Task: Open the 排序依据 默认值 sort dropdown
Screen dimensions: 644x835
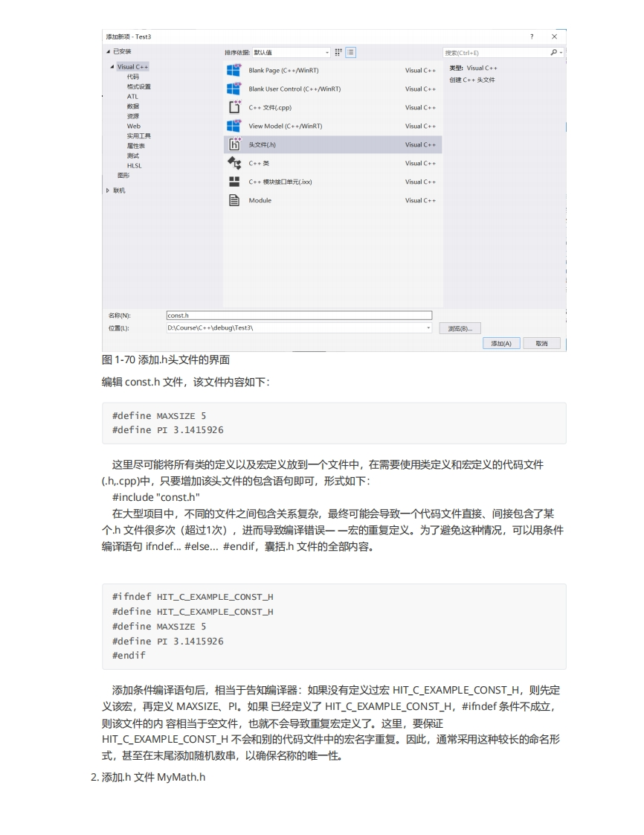Action: click(291, 52)
